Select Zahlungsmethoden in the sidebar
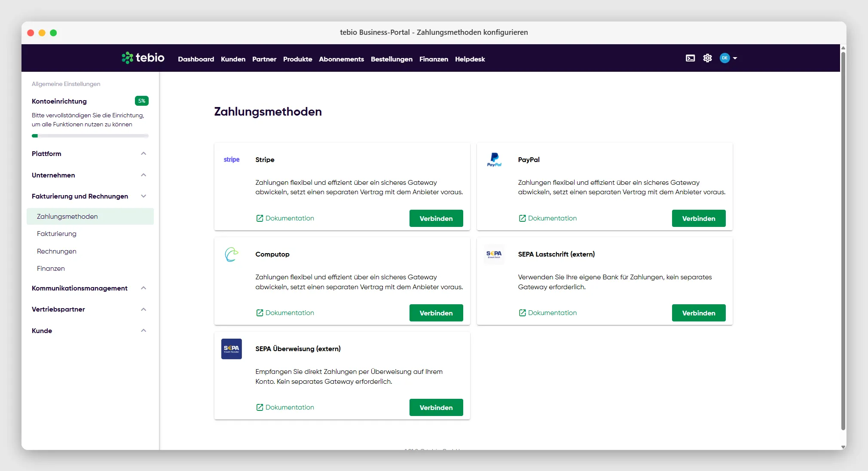Screen dimensions: 868x471 [90, 216]
